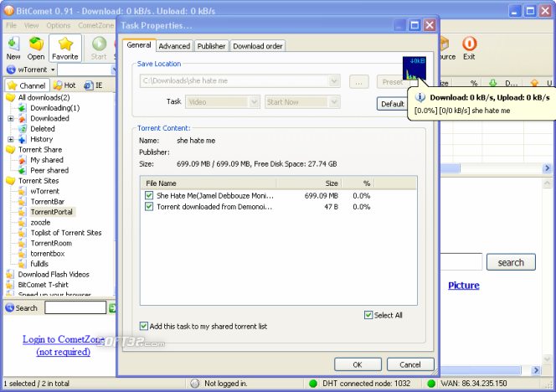Click the blue speed graph icon
556x392 pixels.
click(x=414, y=69)
